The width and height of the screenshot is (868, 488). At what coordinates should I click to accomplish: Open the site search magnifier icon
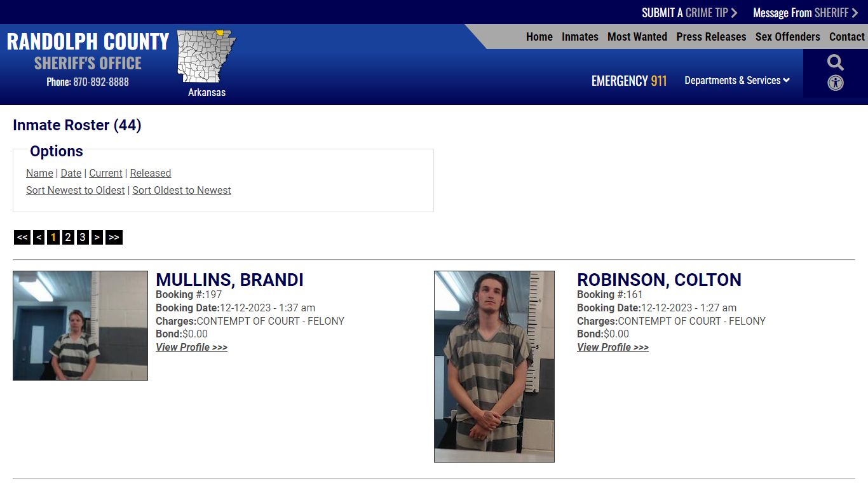pos(836,62)
